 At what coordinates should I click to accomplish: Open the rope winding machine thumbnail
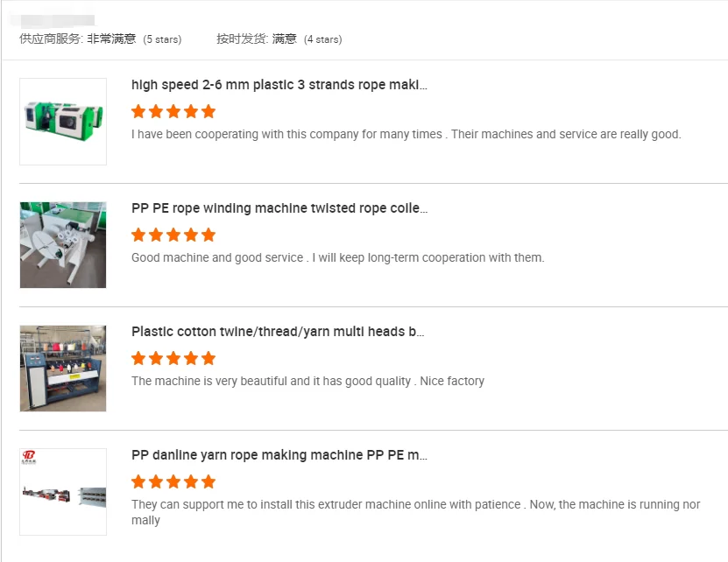[63, 245]
